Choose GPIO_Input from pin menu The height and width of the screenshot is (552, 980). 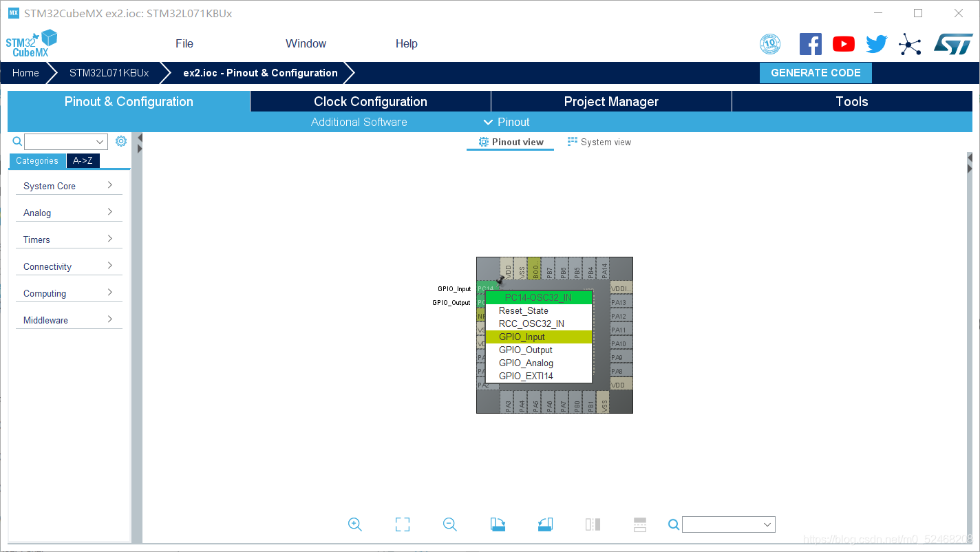539,337
